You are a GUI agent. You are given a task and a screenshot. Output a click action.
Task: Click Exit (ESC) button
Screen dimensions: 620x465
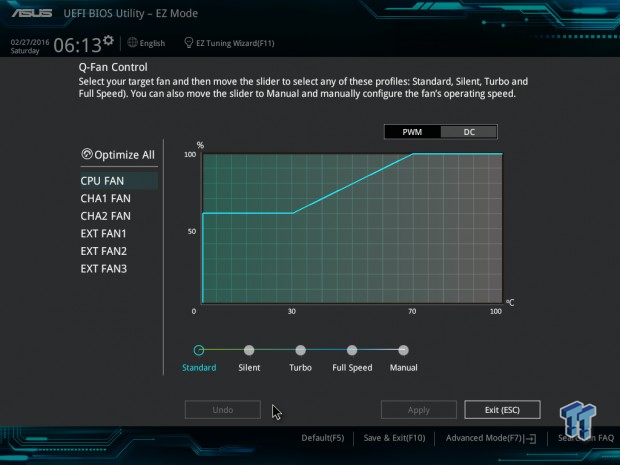tap(502, 410)
